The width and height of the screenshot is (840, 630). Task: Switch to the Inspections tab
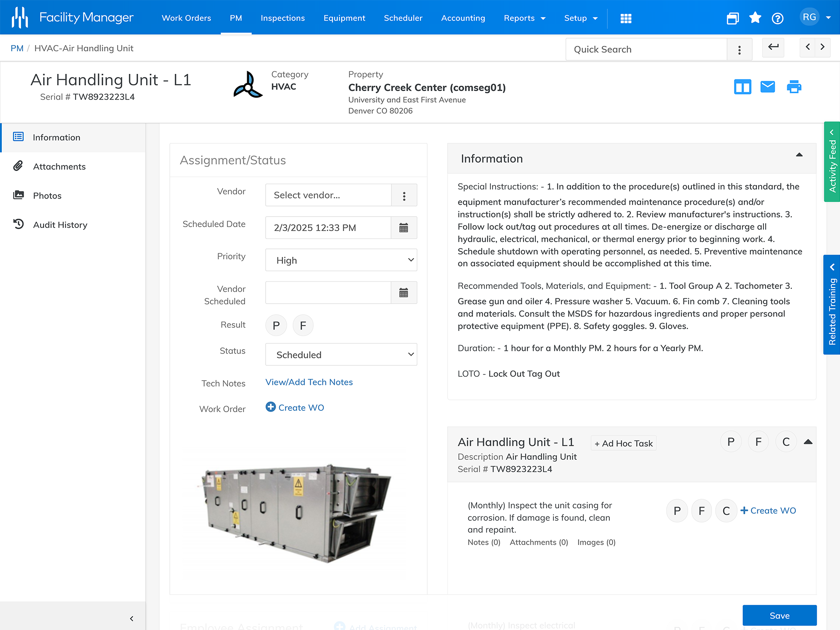[283, 18]
